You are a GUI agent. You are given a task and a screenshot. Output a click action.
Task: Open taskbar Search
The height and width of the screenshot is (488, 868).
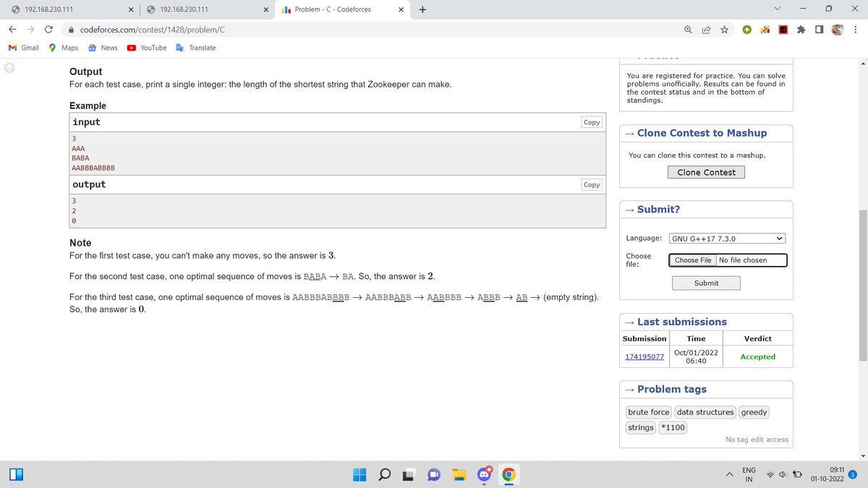(385, 475)
